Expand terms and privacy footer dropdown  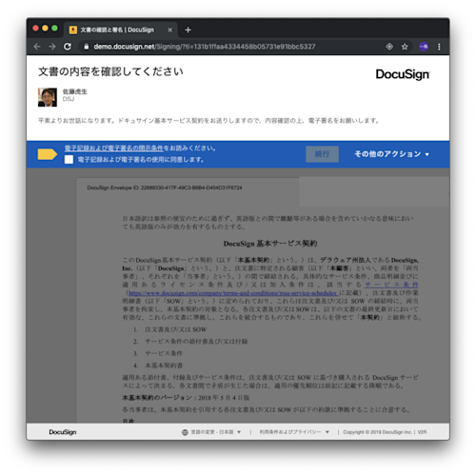pyautogui.click(x=294, y=432)
